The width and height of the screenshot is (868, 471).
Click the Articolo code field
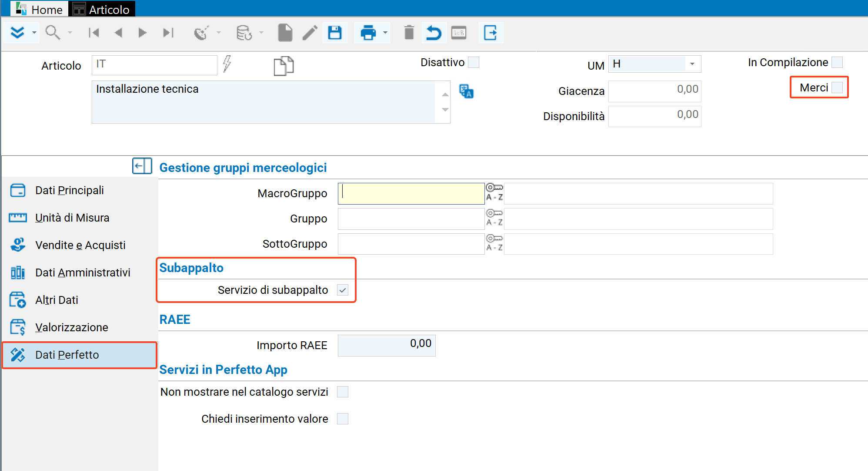pyautogui.click(x=154, y=64)
